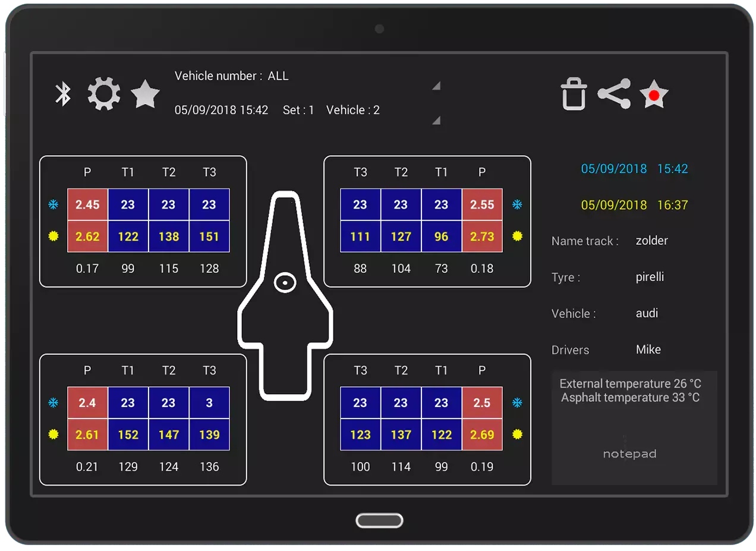Screen dimensions: 756x551
Task: Select the hot pressure cell 2.73
Action: pyautogui.click(x=482, y=237)
